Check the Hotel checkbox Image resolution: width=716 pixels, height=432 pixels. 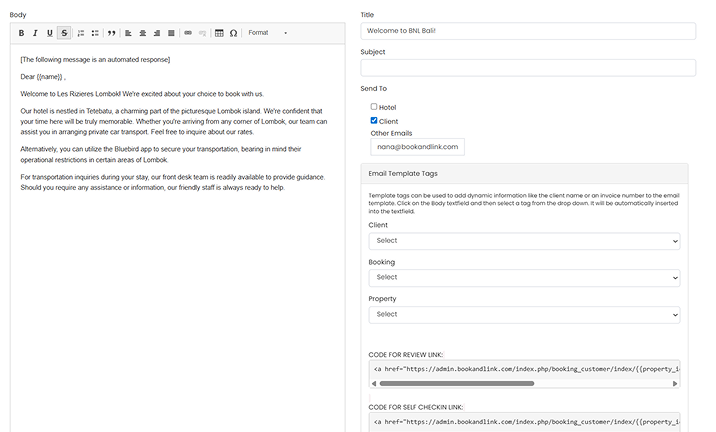[x=374, y=106]
